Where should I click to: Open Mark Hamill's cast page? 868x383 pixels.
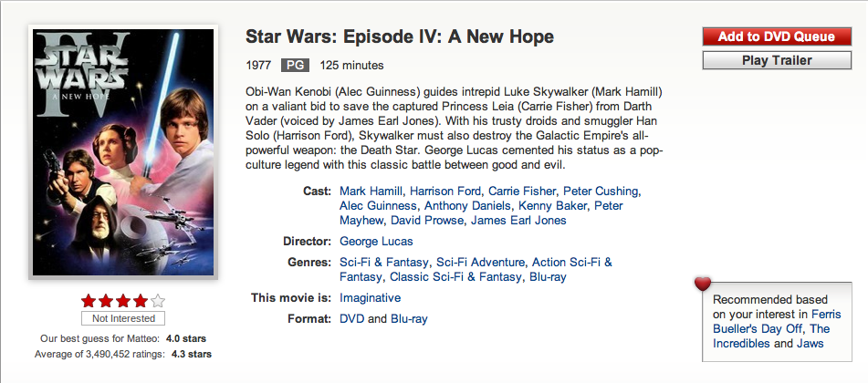(x=371, y=191)
